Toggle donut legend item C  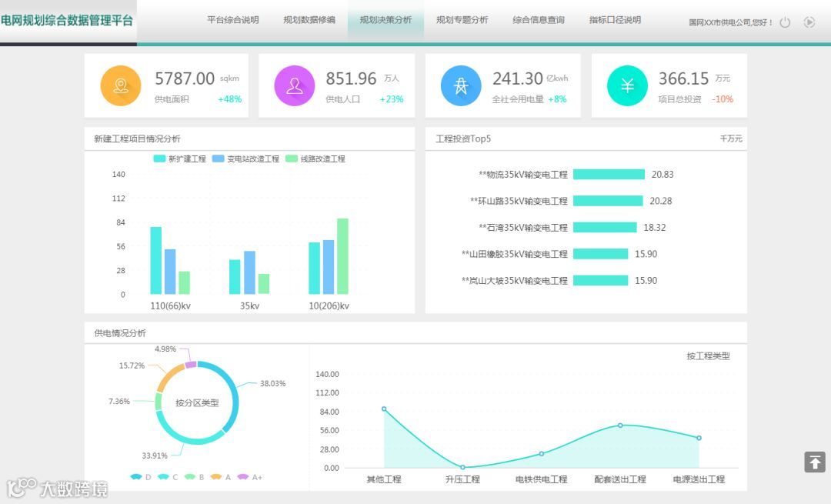tap(168, 477)
